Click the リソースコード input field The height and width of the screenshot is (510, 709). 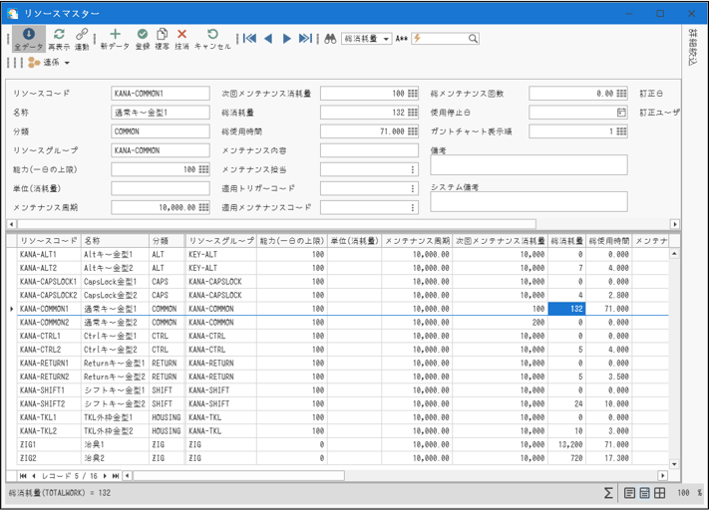point(160,93)
